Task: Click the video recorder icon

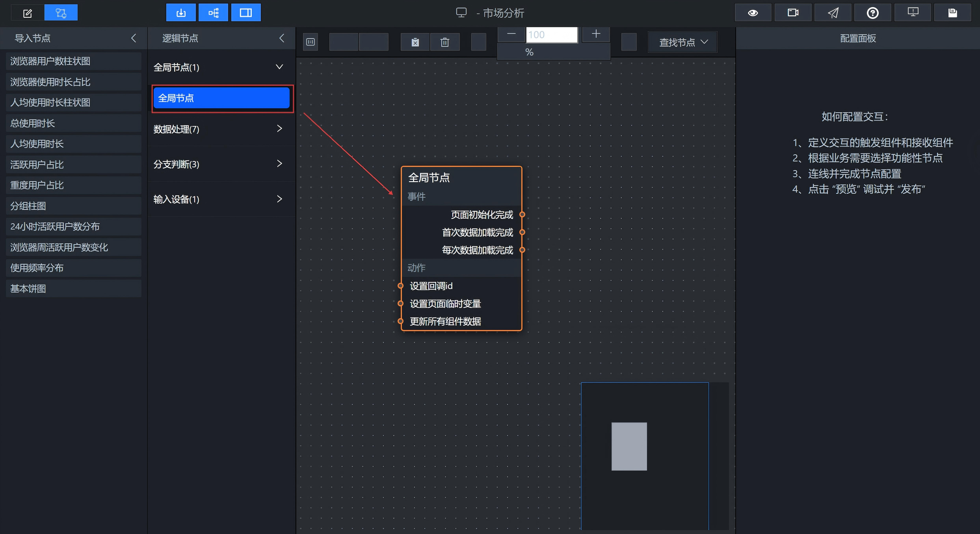Action: tap(793, 13)
